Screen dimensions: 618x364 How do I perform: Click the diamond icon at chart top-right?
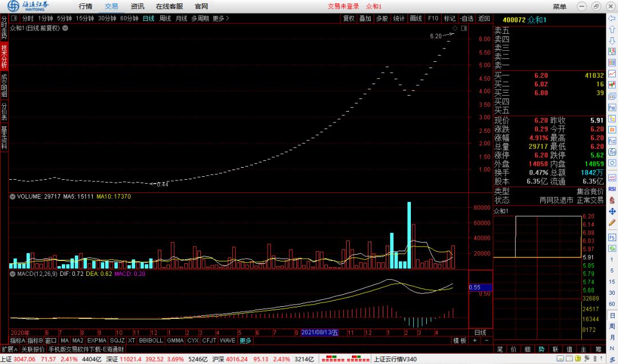455,29
